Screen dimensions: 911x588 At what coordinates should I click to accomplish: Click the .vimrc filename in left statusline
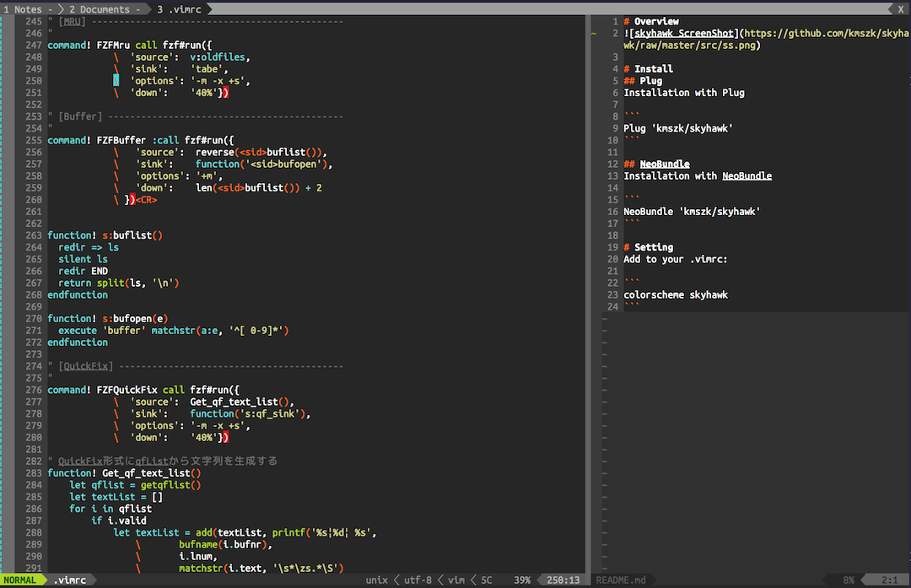click(x=69, y=580)
